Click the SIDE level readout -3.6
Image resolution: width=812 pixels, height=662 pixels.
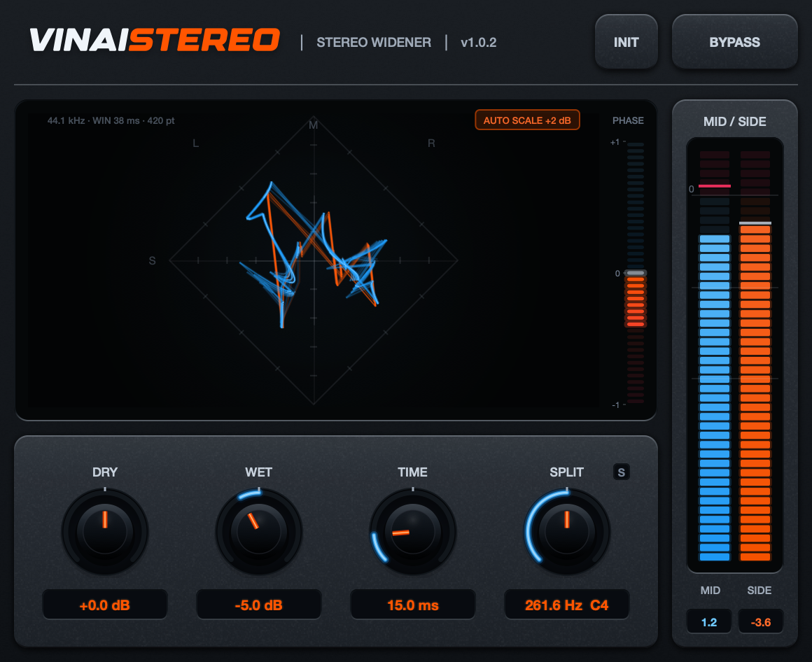coord(760,621)
